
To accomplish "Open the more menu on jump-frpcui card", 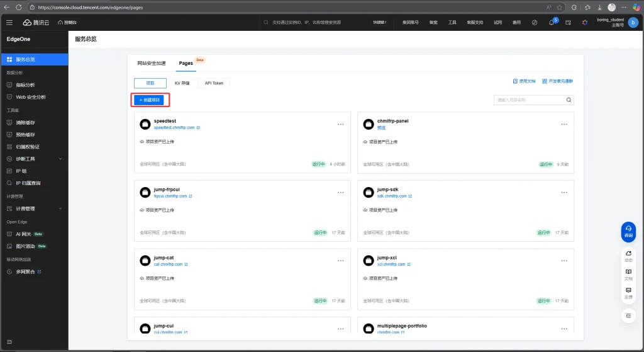I will coord(341,193).
